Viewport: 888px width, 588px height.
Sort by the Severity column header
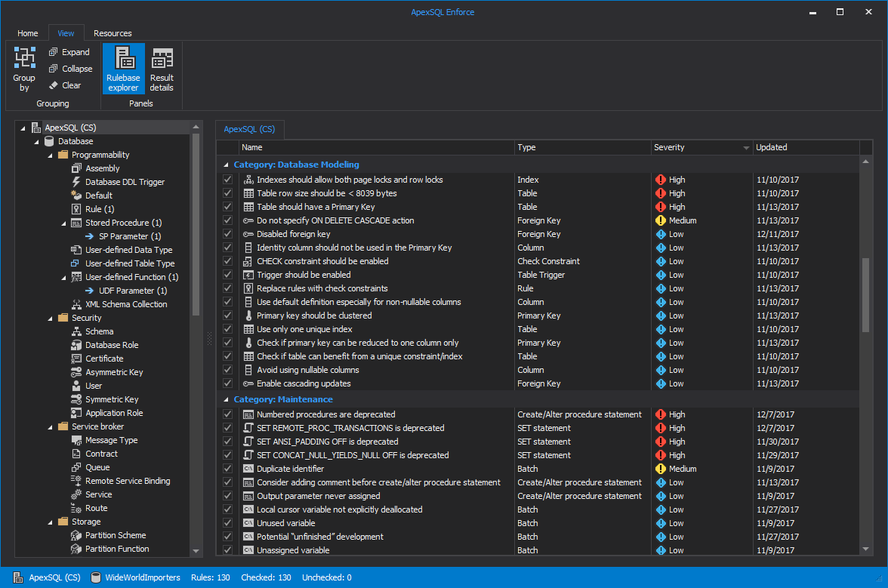click(701, 147)
